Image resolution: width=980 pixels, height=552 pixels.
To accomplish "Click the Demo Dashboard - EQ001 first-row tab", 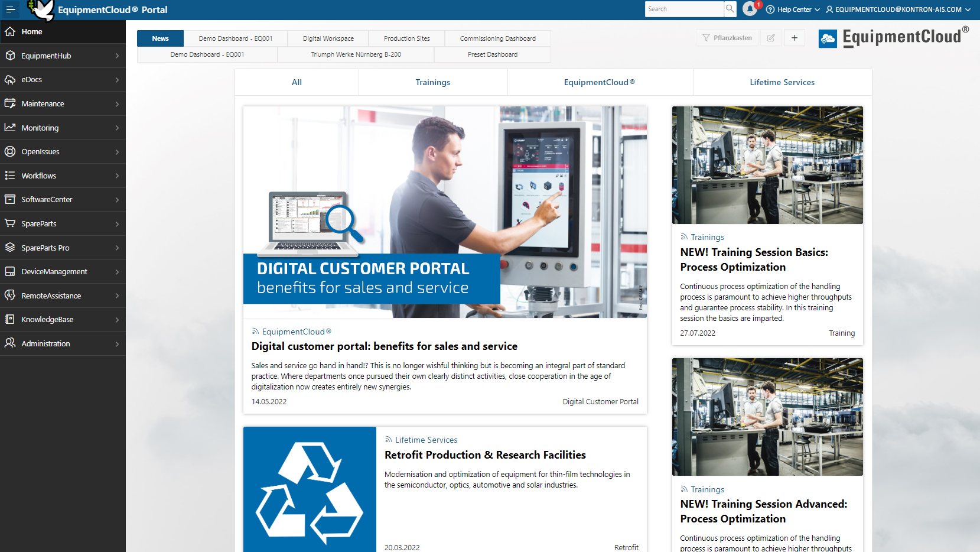I will pos(236,38).
